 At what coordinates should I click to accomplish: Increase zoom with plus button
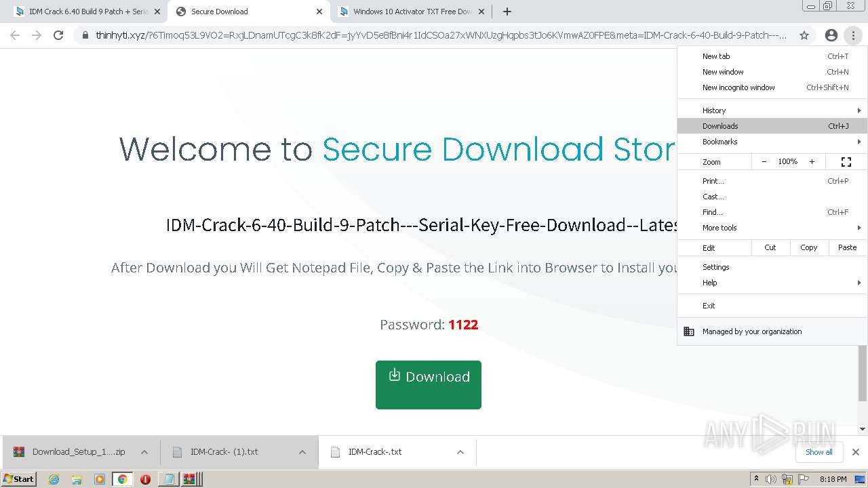(812, 162)
